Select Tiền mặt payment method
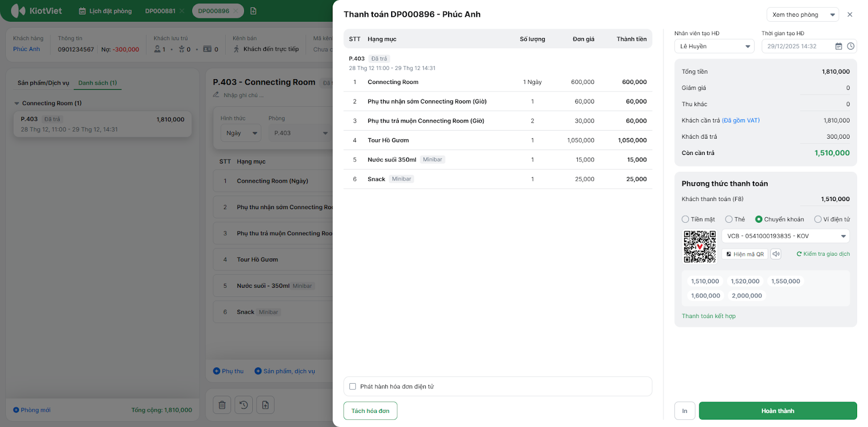This screenshot has height=427, width=868. (686, 219)
